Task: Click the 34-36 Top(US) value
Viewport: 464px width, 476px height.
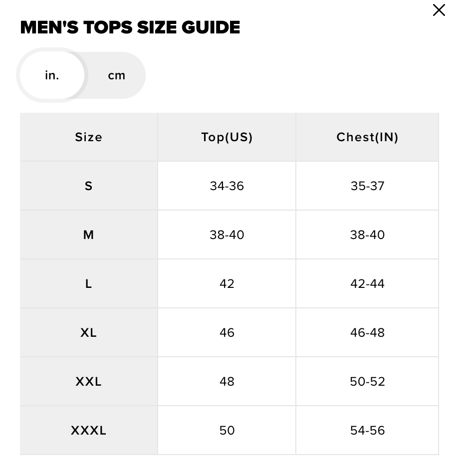Action: [x=227, y=186]
